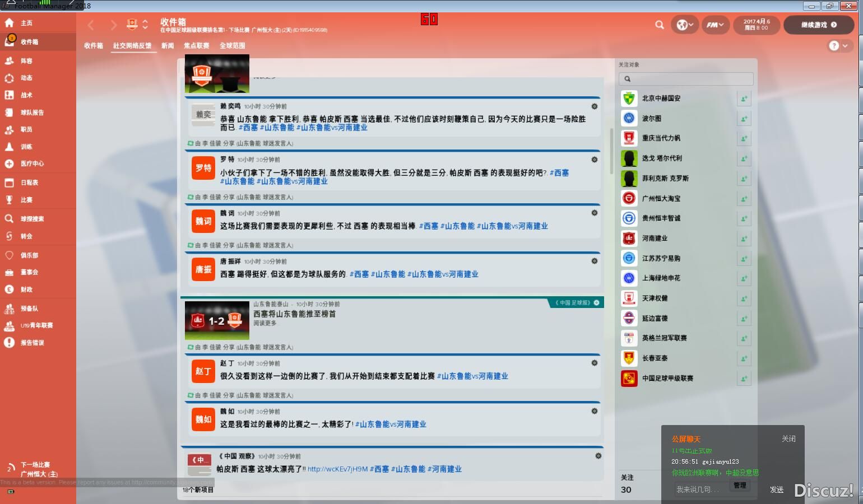Toggle follow for 上海绿地申花
The width and height of the screenshot is (863, 504).
(744, 278)
